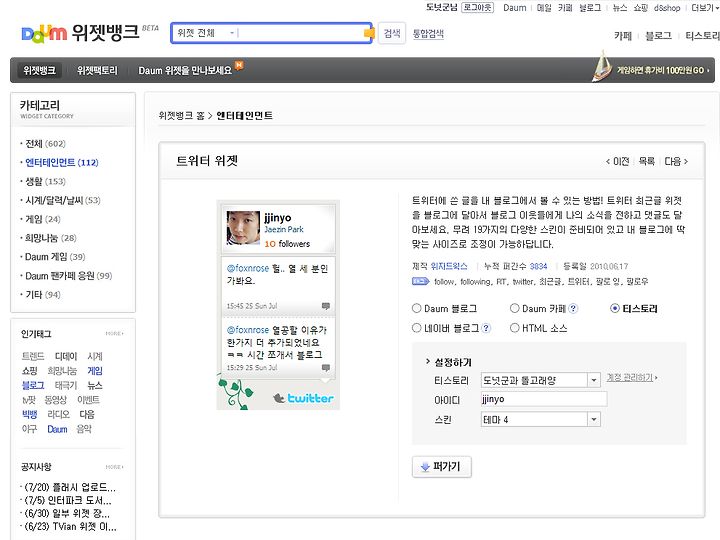The height and width of the screenshot is (540, 720).
Task: Click the 통합검색 link
Action: click(x=428, y=34)
